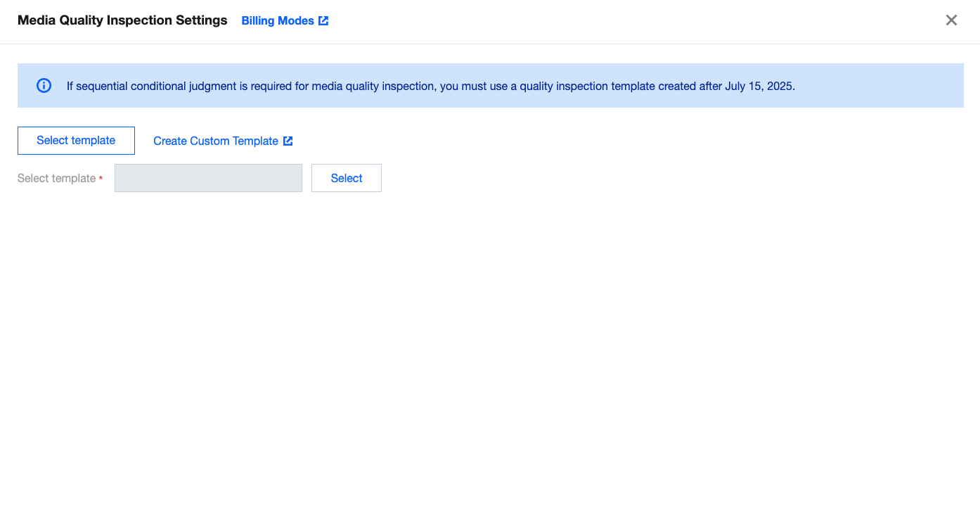Click the Select button next to the field
This screenshot has width=980, height=512.
(347, 178)
